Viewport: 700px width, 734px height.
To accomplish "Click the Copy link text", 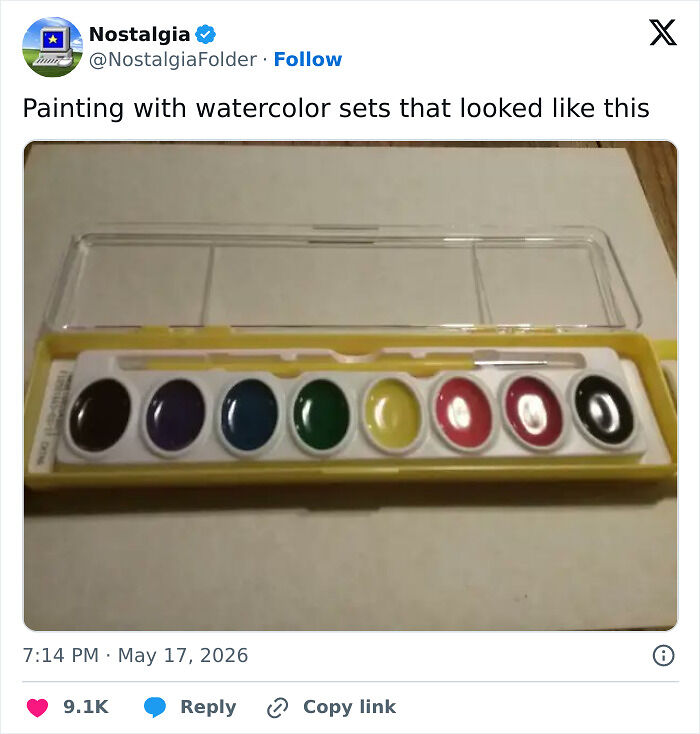I will tap(349, 707).
